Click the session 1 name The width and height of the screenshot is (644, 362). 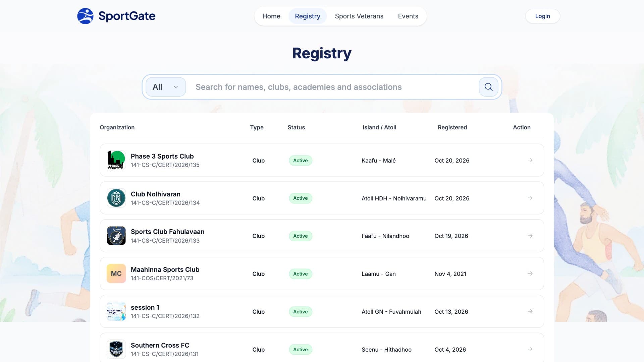pyautogui.click(x=145, y=307)
